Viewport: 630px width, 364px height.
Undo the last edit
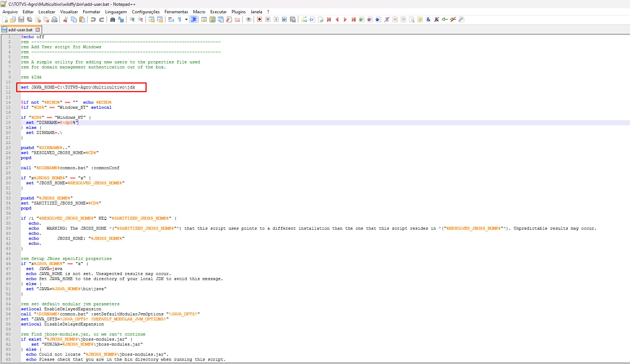[93, 19]
